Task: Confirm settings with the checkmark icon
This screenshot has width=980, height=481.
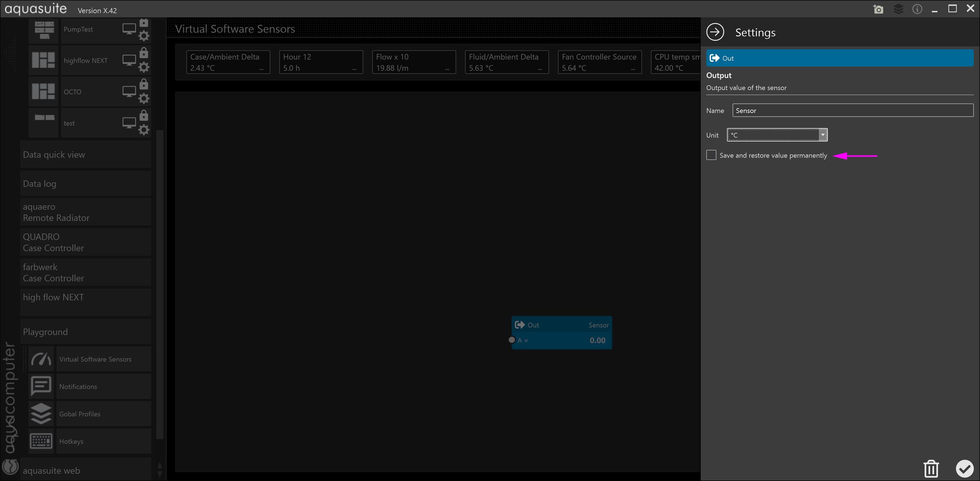Action: [964, 468]
